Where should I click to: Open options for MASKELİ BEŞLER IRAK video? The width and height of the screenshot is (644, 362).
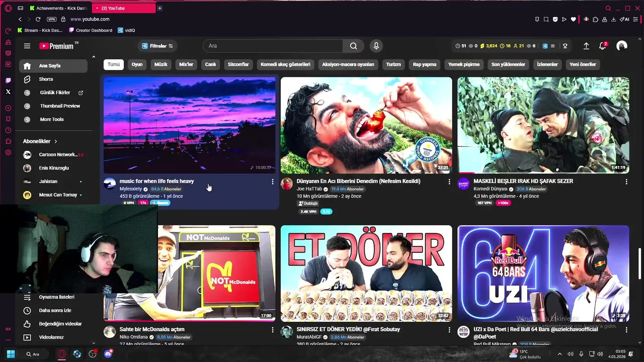point(626,182)
